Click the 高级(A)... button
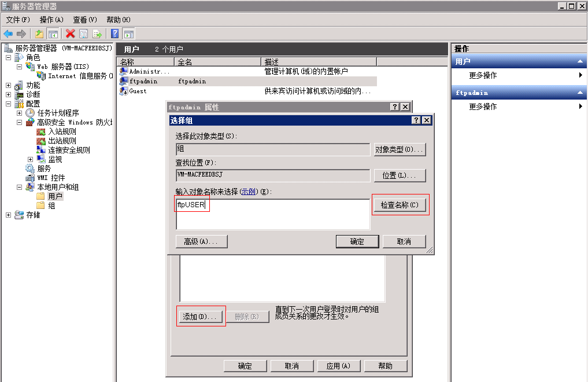Viewport: 588px width, 382px height. click(x=201, y=242)
